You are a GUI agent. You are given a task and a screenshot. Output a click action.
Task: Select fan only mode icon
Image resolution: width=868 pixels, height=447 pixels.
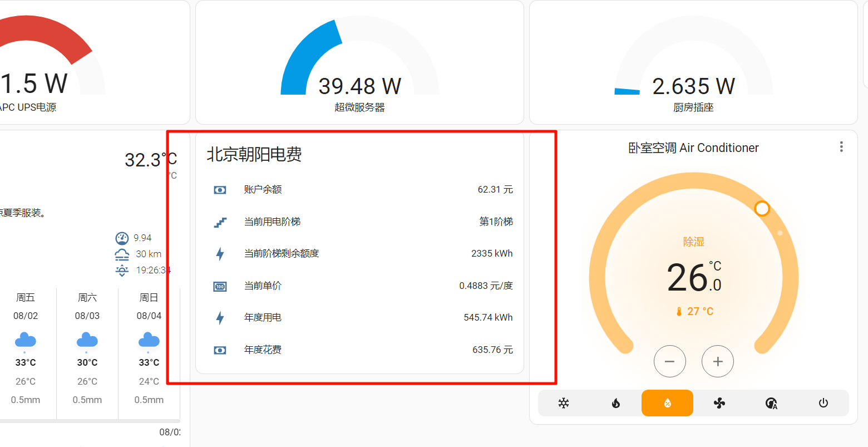click(719, 403)
